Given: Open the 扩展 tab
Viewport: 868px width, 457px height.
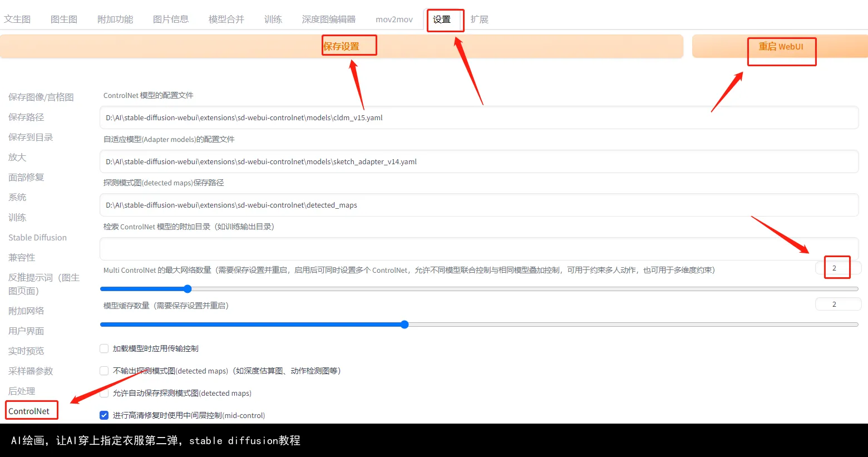Looking at the screenshot, I should click(479, 19).
